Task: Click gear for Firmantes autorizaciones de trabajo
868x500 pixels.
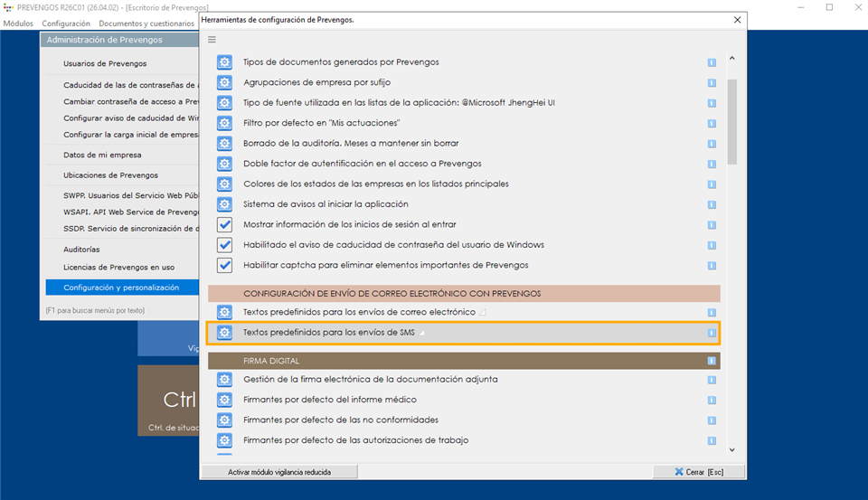Action: pos(224,440)
